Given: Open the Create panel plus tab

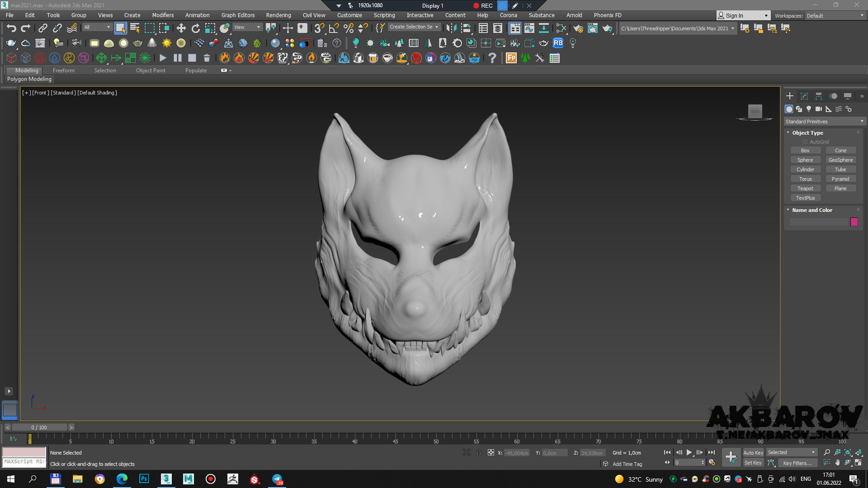Looking at the screenshot, I should (x=789, y=96).
